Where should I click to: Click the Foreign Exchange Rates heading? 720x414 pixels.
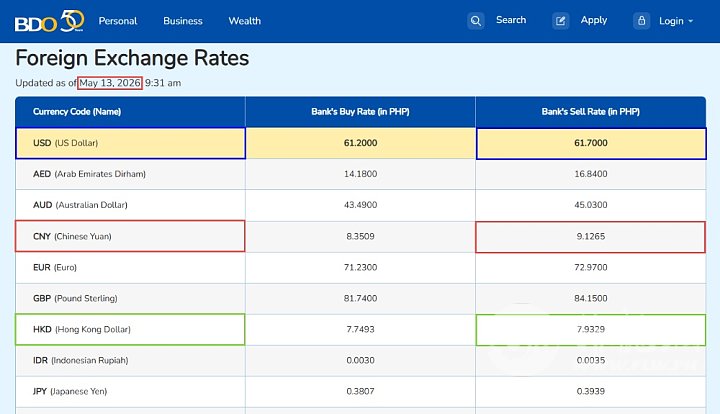point(132,58)
